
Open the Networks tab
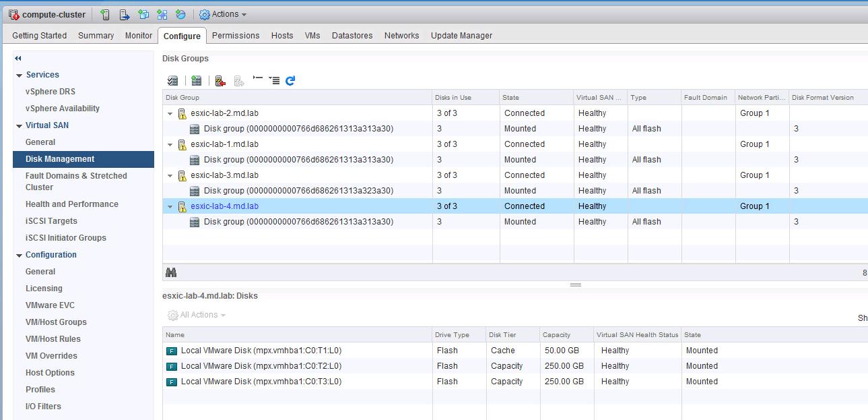pos(402,36)
